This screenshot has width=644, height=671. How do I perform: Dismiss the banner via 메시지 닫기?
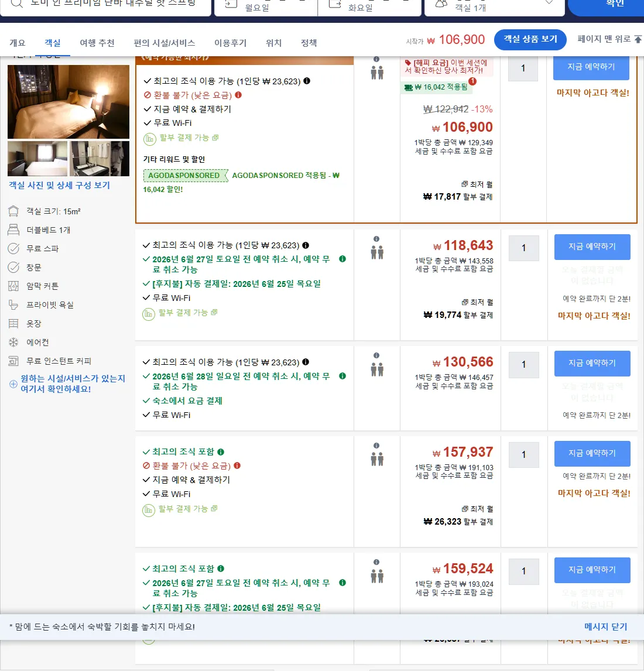[x=605, y=627]
